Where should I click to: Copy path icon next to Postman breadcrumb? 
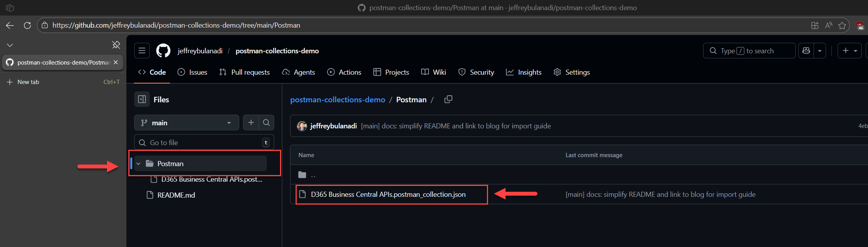[448, 99]
